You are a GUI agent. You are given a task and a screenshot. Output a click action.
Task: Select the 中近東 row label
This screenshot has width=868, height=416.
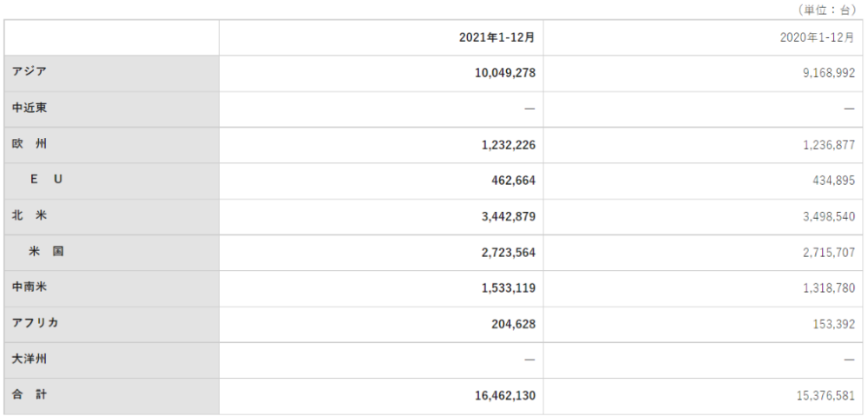point(30,109)
